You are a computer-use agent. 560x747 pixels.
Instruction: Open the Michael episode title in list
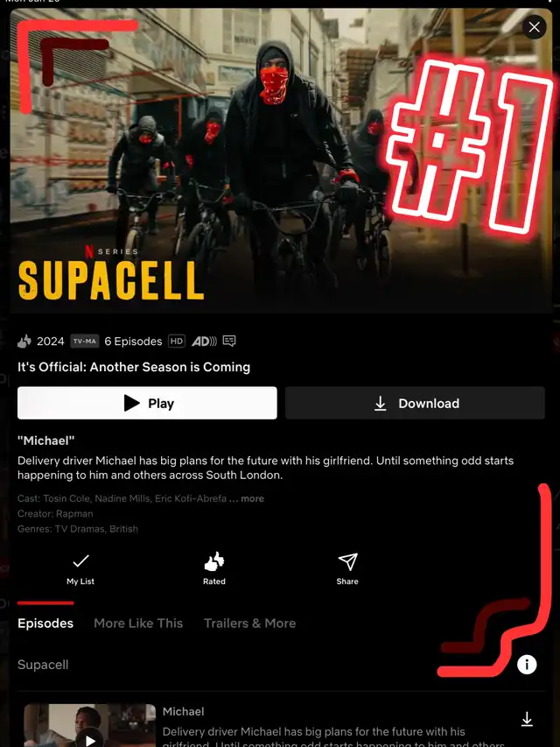coord(184,711)
